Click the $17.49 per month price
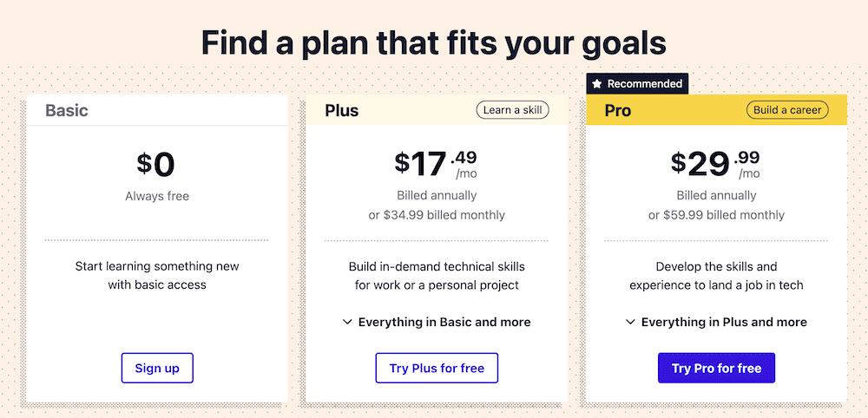868x418 pixels. tap(436, 165)
